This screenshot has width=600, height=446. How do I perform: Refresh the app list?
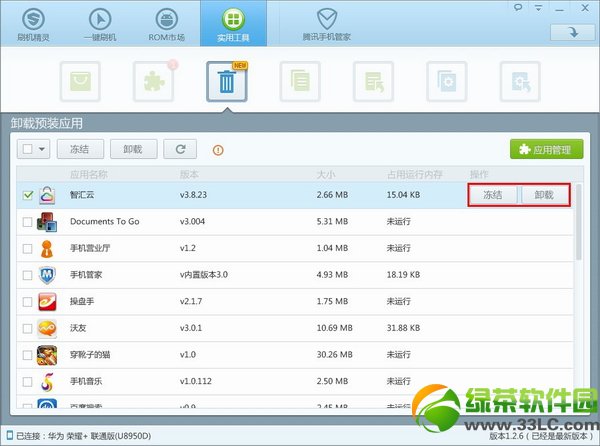pyautogui.click(x=180, y=149)
